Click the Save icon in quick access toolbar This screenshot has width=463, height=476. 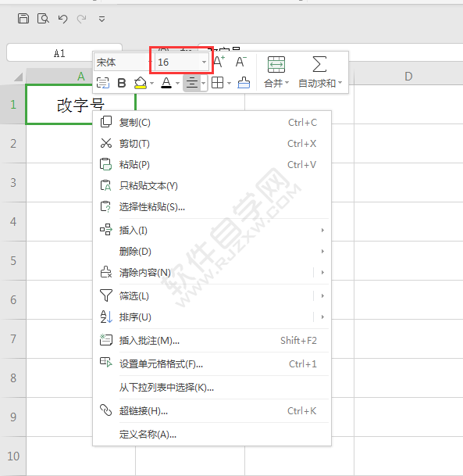pos(23,19)
